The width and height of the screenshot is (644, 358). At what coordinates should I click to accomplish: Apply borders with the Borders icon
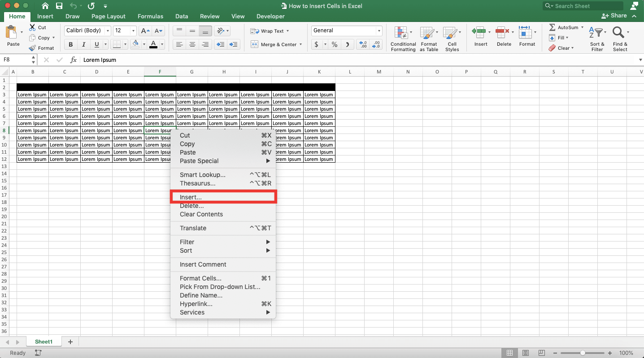(117, 44)
